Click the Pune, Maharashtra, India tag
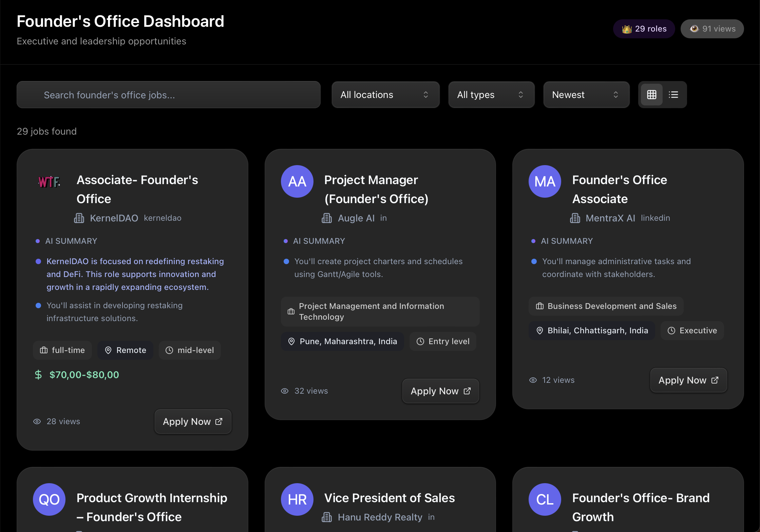760x532 pixels. 342,341
